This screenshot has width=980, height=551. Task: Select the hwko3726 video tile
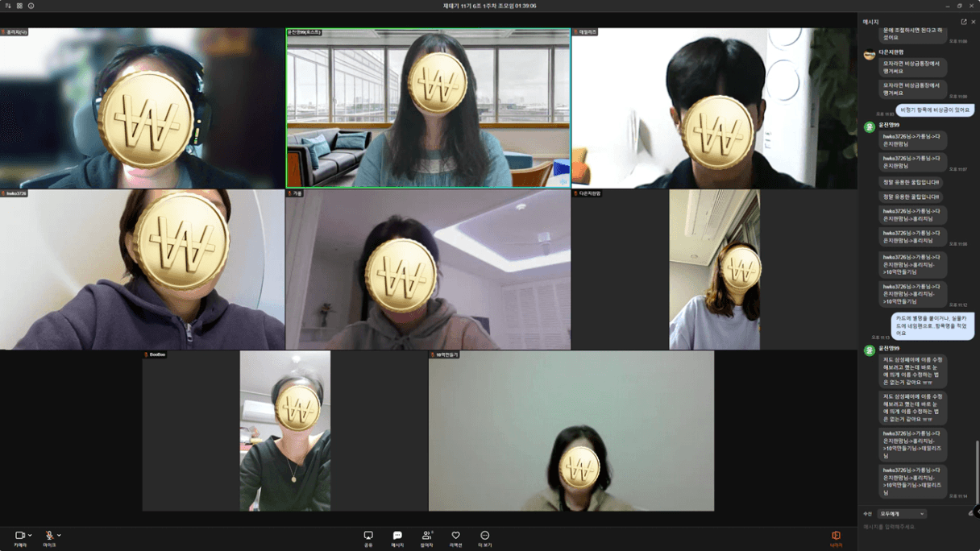(x=142, y=269)
